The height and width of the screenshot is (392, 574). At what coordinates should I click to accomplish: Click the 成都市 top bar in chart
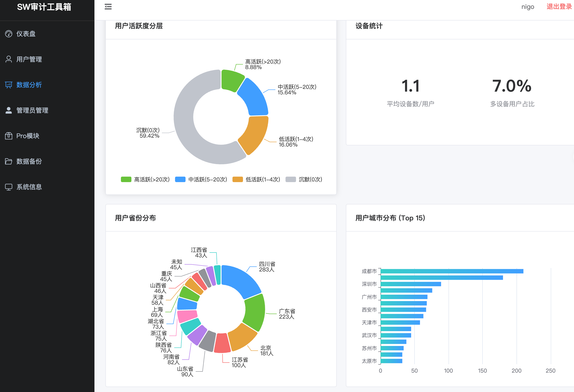point(451,271)
